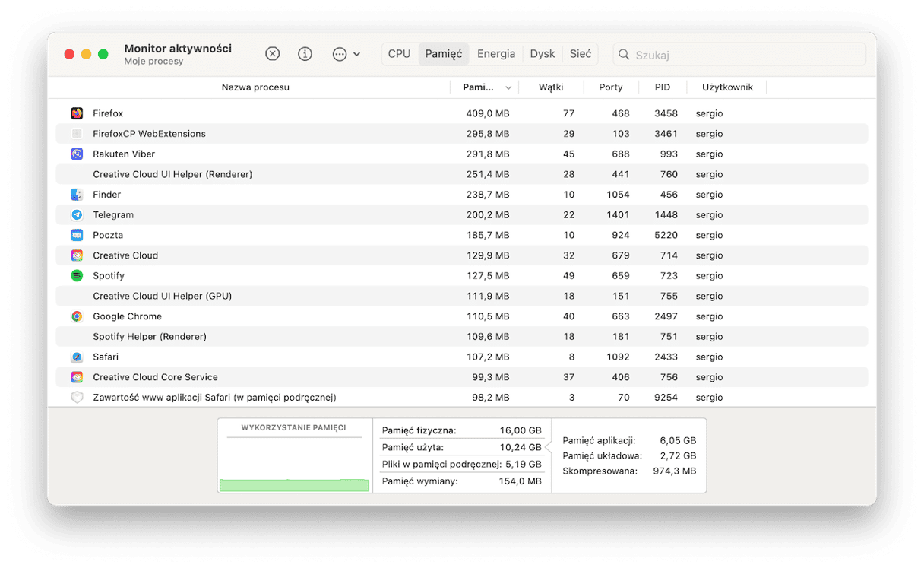Click the Pamięć użyta 10,24 GB value

[521, 447]
